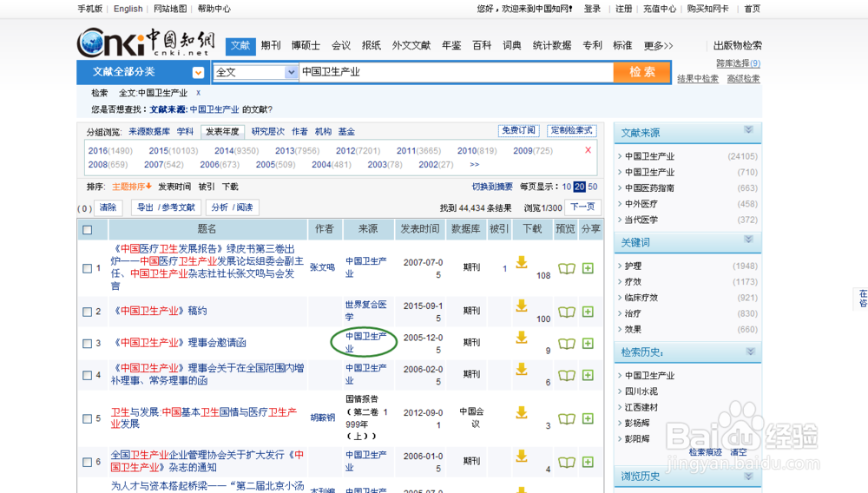Group results by 发表年度 tab

pos(222,132)
